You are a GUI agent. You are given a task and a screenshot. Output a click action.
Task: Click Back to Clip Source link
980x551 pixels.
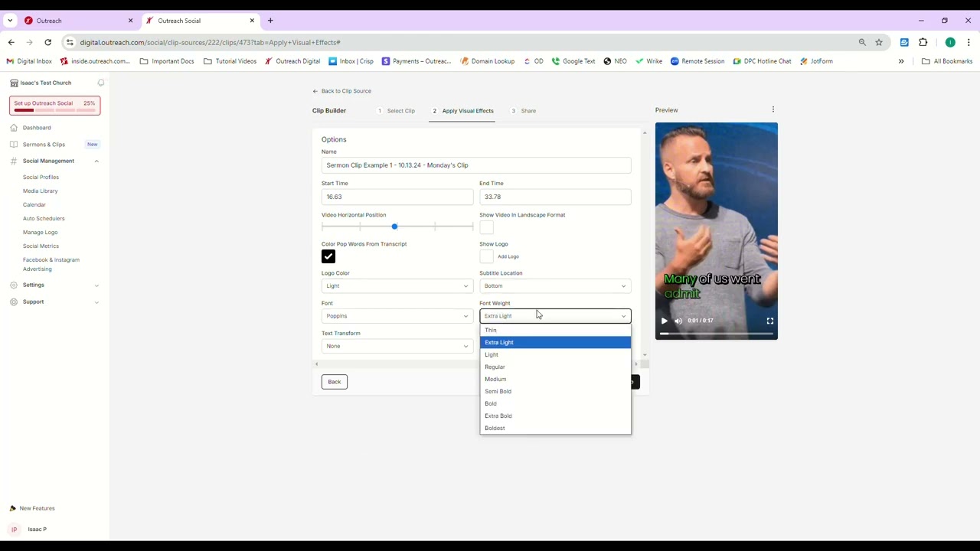click(341, 91)
